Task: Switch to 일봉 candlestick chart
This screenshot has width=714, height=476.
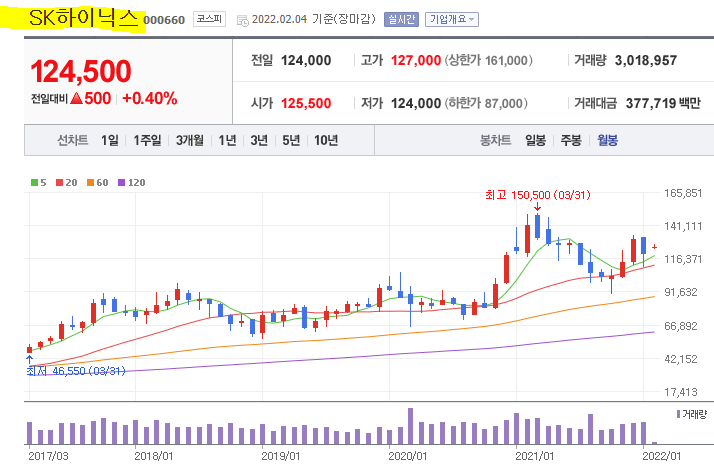Action: click(536, 140)
